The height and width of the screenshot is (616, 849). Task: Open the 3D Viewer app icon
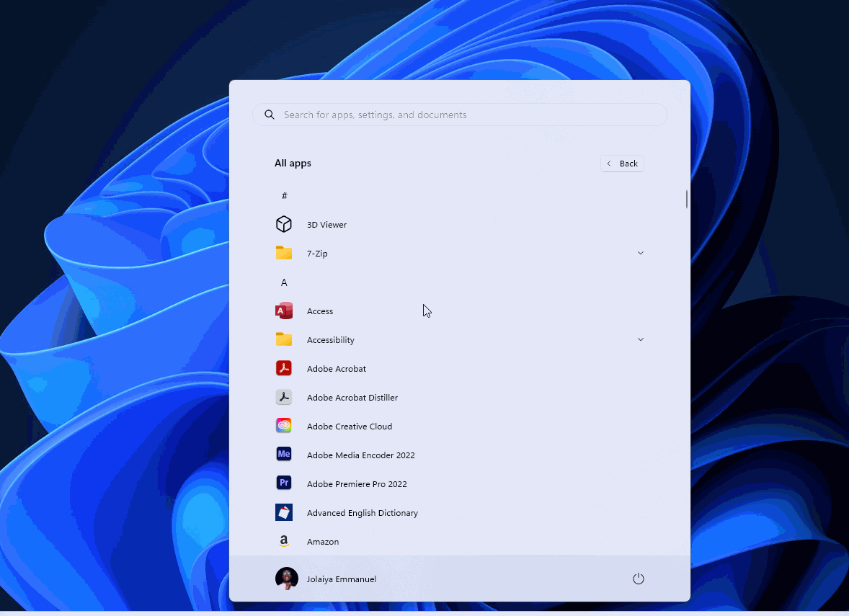tap(284, 225)
